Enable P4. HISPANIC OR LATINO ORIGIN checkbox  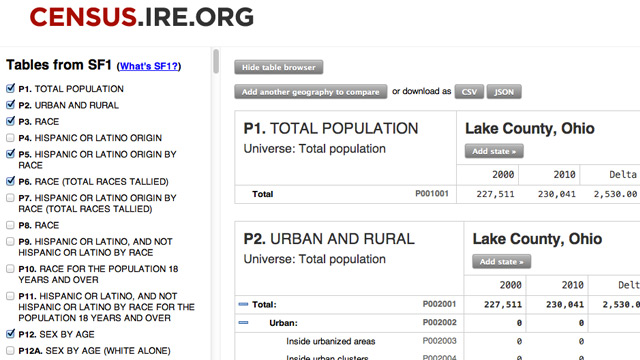point(11,138)
